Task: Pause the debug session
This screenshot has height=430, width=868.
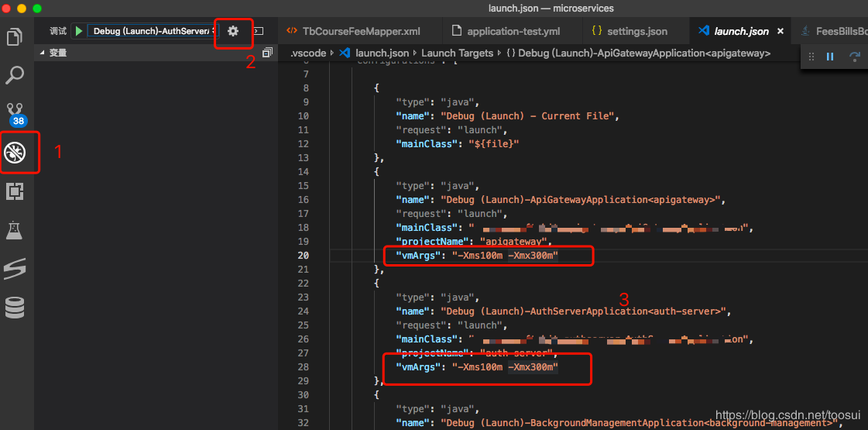Action: (x=830, y=57)
